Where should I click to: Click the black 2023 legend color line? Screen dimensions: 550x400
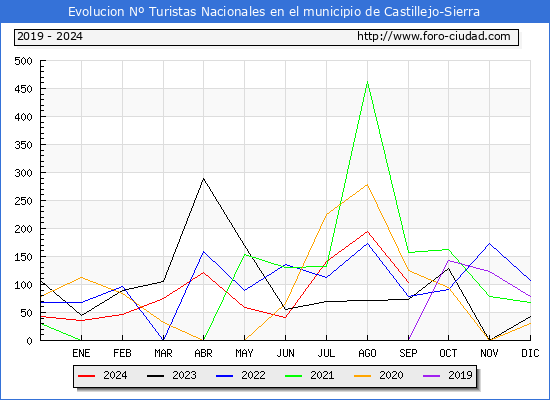coord(155,376)
